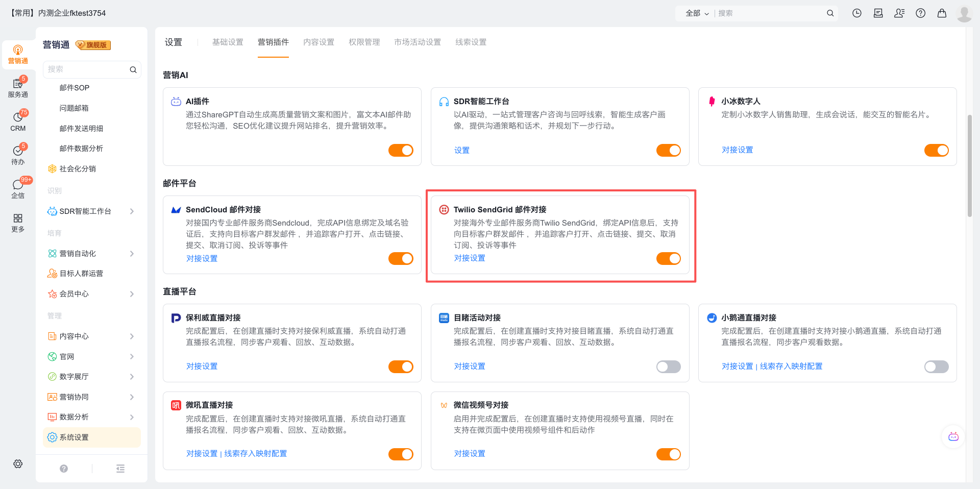Expand the 官网 sidebar section

(x=132, y=357)
